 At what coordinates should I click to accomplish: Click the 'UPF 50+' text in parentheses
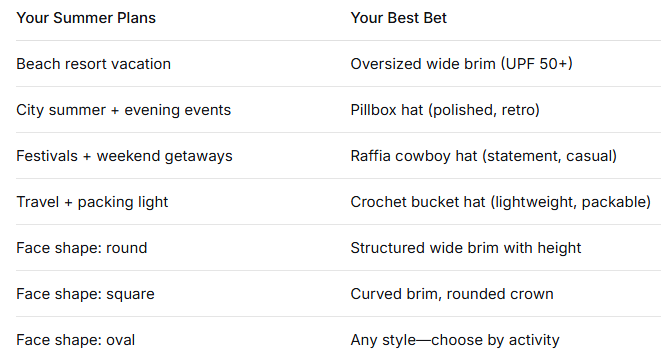pos(537,64)
